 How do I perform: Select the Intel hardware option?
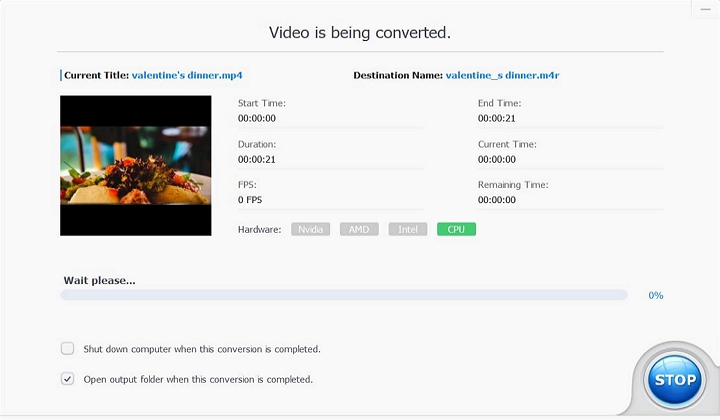click(408, 229)
